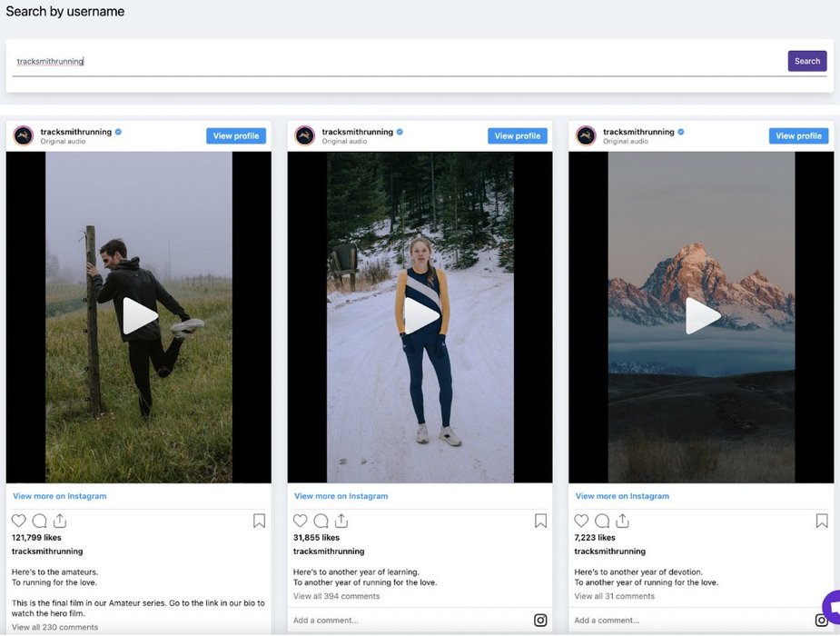
Task: Click caption "Here's to another year of devotion."
Action: pyautogui.click(x=638, y=571)
